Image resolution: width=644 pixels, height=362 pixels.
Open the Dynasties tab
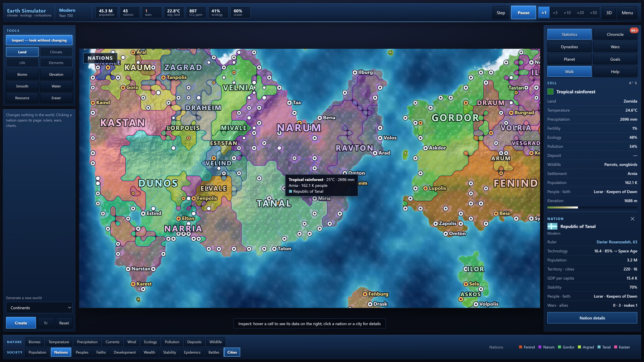click(569, 47)
